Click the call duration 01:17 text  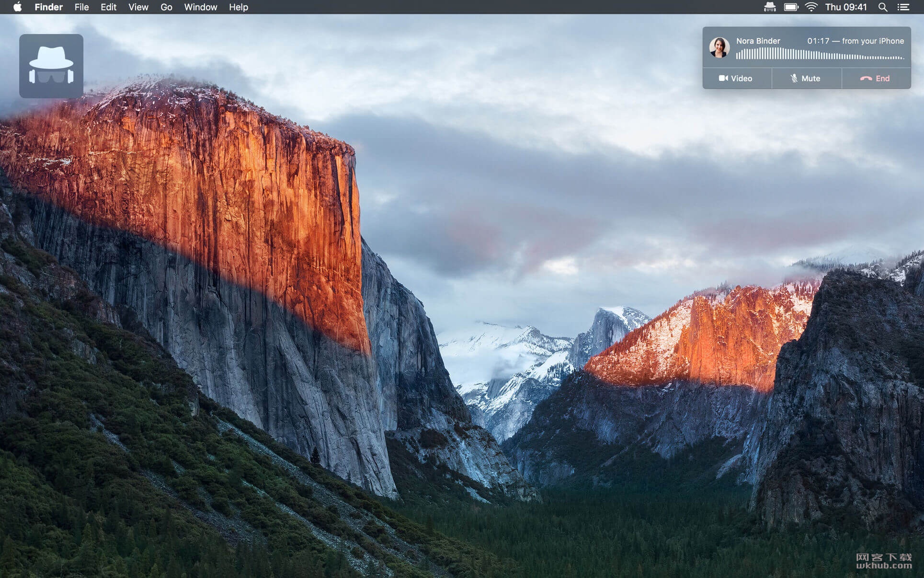[818, 41]
